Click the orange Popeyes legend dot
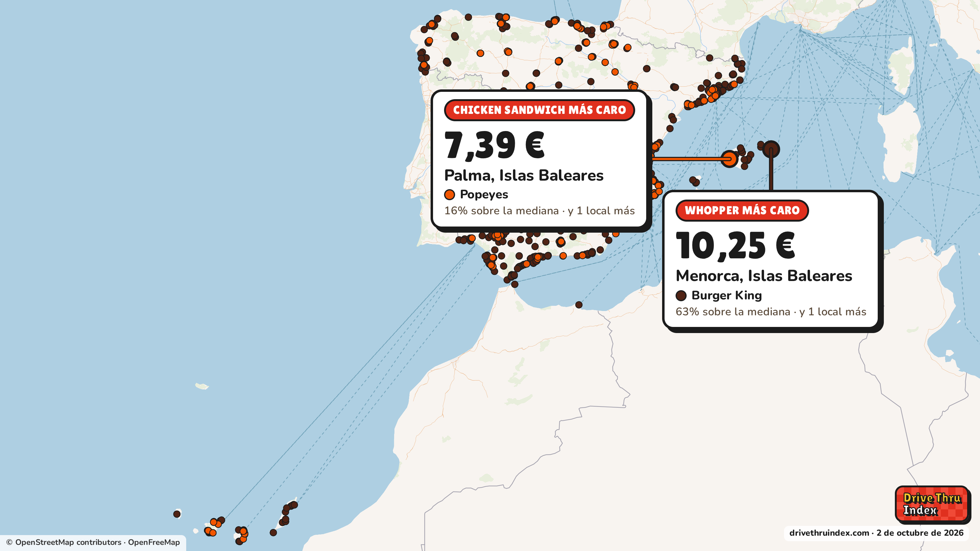980x551 pixels. [x=449, y=195]
